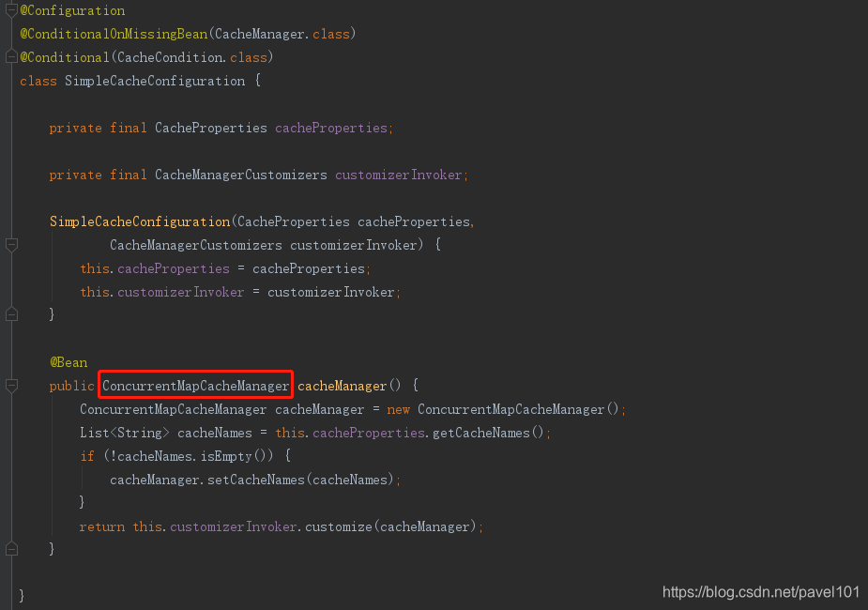The height and width of the screenshot is (610, 868).
Task: Click the fold end marker below the return statement
Action: [x=11, y=549]
